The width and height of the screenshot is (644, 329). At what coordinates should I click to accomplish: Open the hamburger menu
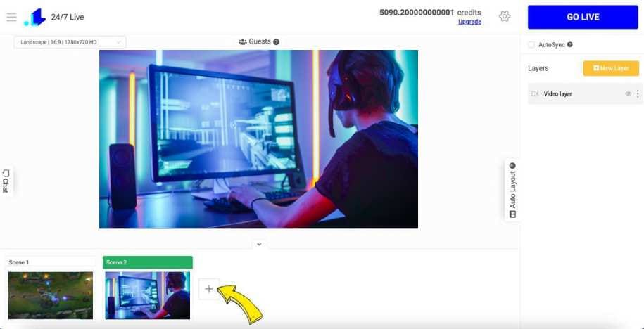(11, 18)
